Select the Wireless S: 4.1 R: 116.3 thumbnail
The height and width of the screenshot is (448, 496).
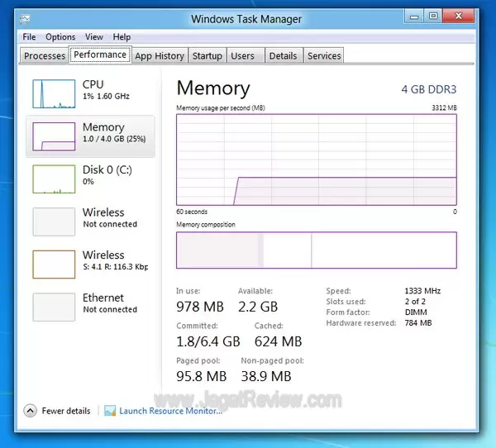click(54, 265)
